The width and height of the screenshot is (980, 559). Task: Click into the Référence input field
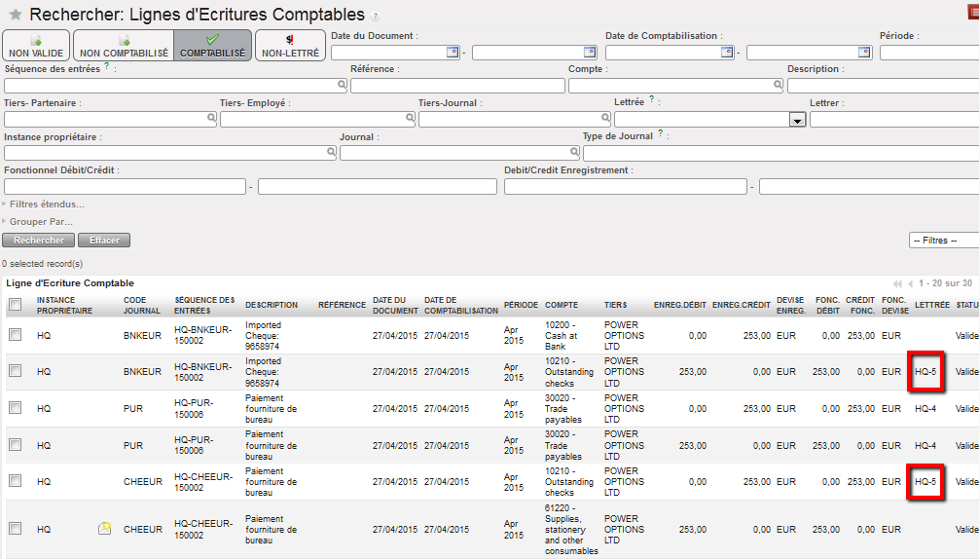456,86
